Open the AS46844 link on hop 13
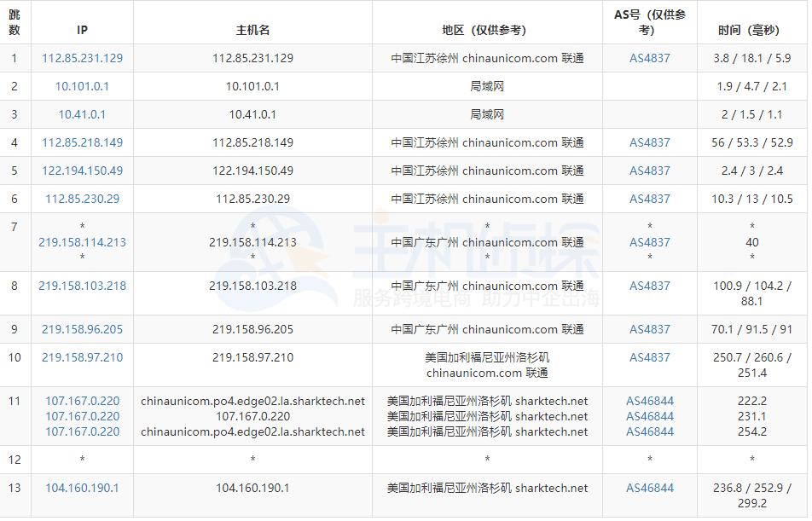 tap(648, 488)
